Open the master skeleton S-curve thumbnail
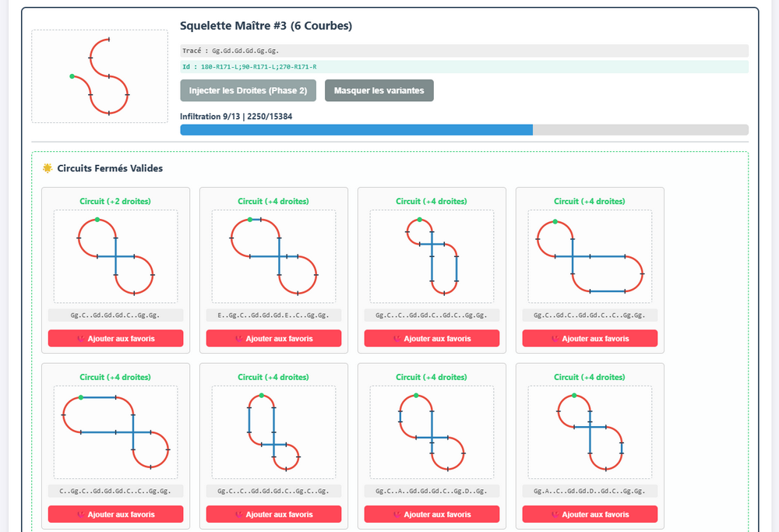779x532 pixels. click(x=100, y=76)
